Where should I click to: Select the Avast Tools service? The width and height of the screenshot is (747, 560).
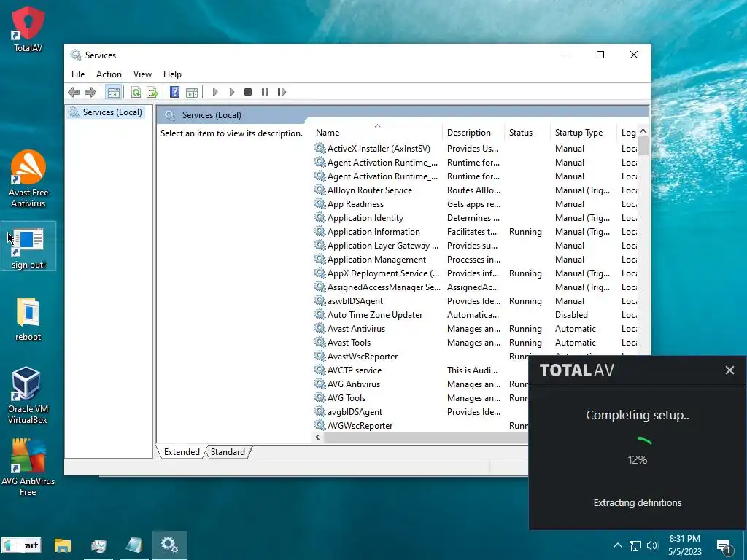click(x=349, y=343)
